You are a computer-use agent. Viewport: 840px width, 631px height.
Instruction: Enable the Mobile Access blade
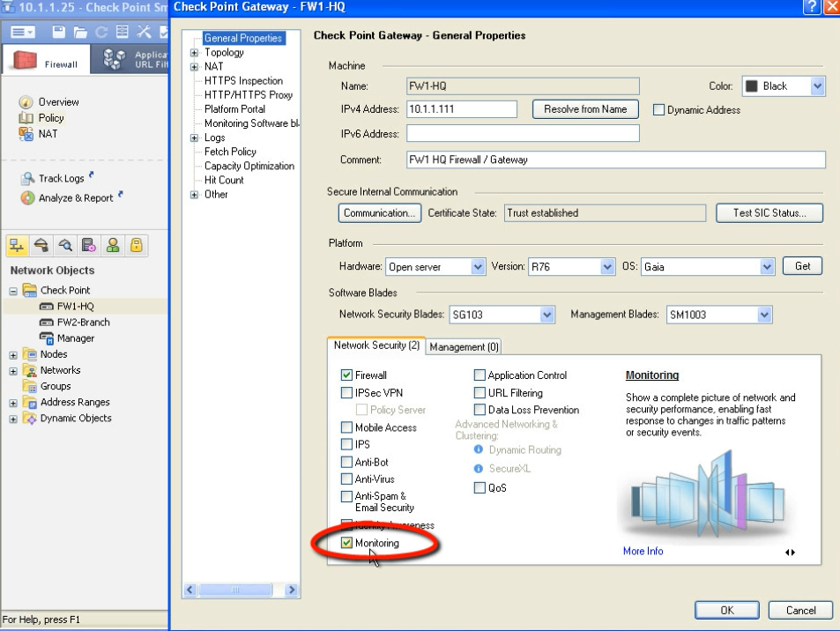click(346, 427)
